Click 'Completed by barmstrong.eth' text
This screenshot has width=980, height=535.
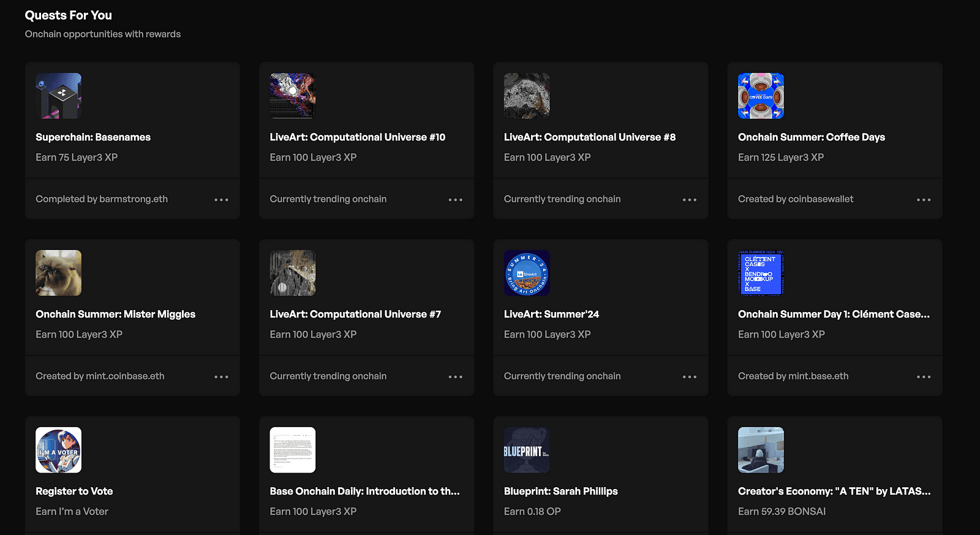click(x=102, y=199)
